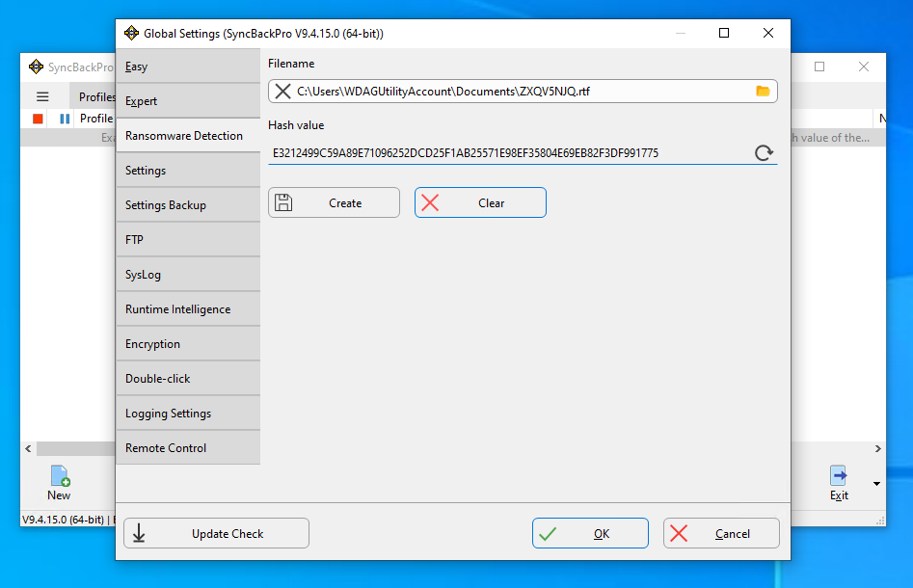Click the Exit icon in SyncBackPro window
913x588 pixels.
tap(839, 483)
